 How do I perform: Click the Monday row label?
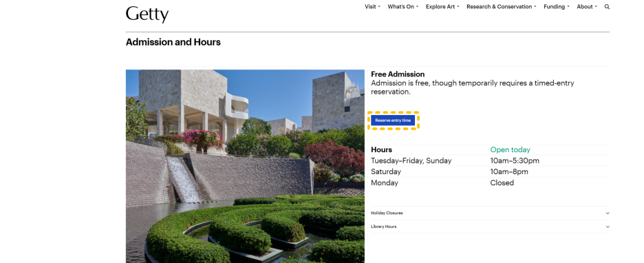385,183
